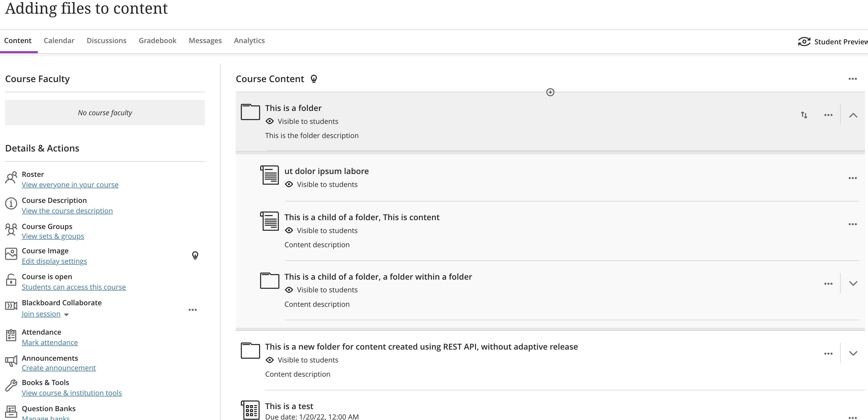Click the This is a folder title
868x420 pixels.
pos(293,108)
